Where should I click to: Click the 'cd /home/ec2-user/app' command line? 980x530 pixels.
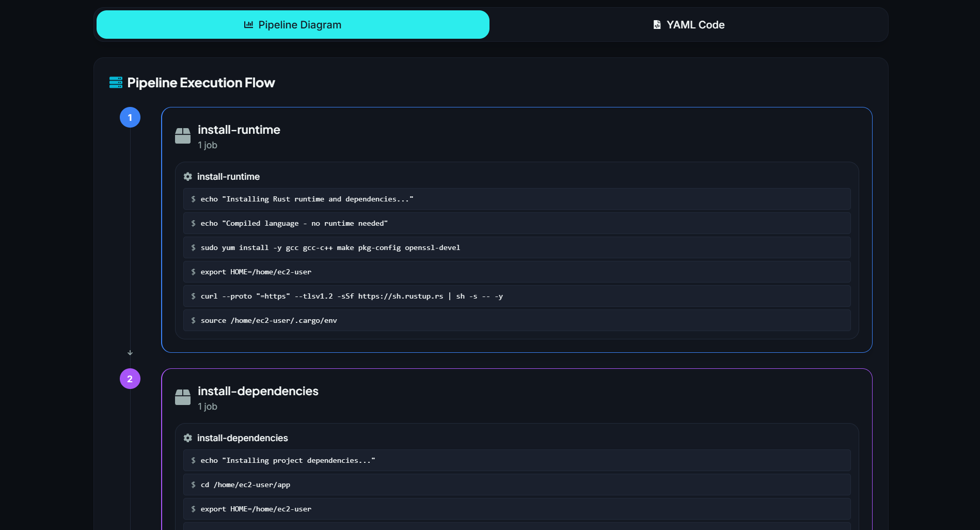pyautogui.click(x=517, y=485)
